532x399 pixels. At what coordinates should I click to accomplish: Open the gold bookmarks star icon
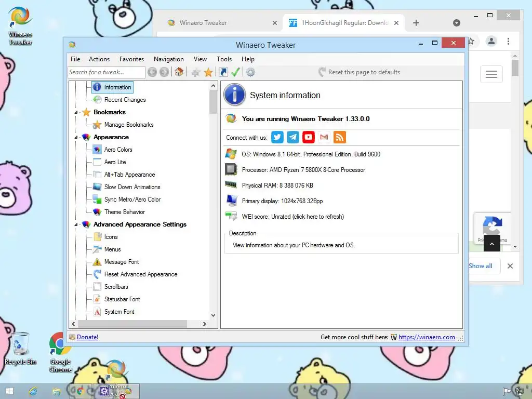208,72
